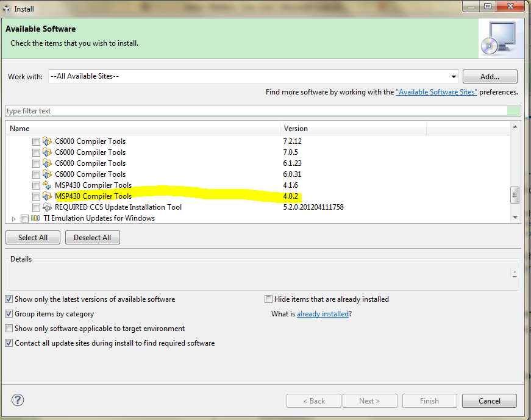The width and height of the screenshot is (531, 420).
Task: Click version text 5.2.0.201204111758
Action: (x=313, y=207)
